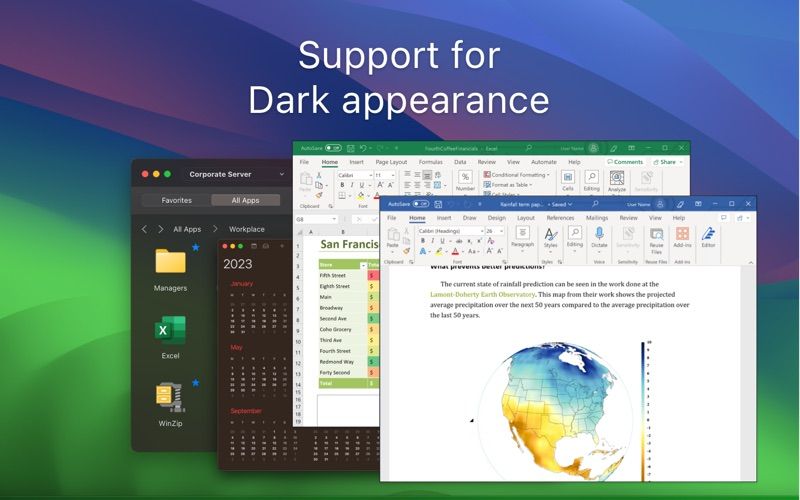The height and width of the screenshot is (500, 800).
Task: Click the red font color button in Word
Action: click(456, 252)
